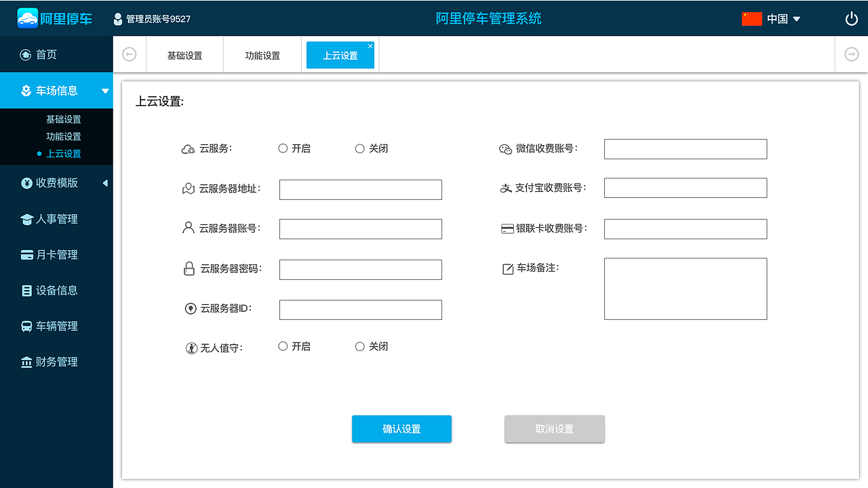Disable 云服务 by selecting 关闭

pos(359,148)
